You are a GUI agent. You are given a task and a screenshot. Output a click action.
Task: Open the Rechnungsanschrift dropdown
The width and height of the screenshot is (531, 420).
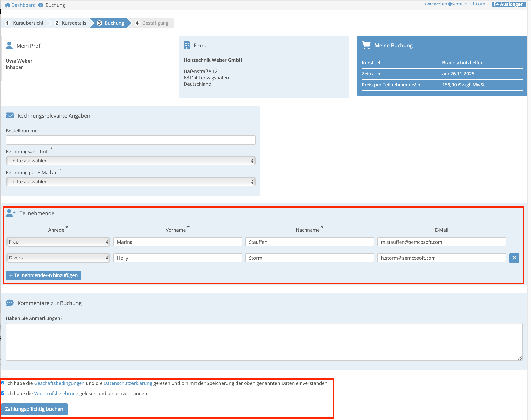point(130,161)
